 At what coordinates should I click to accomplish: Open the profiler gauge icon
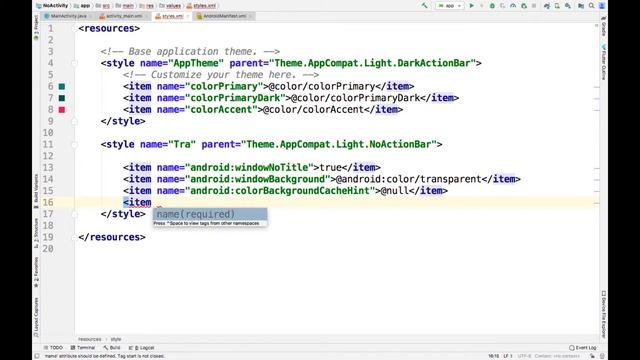click(x=513, y=6)
